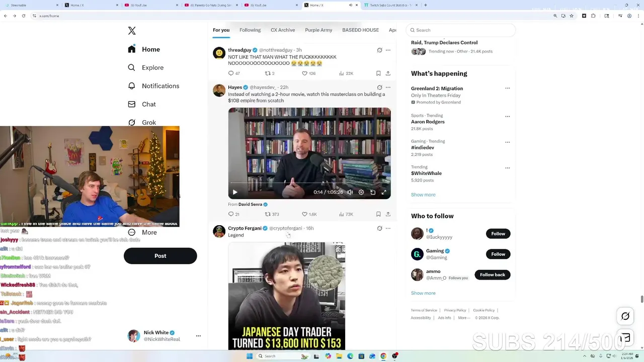
Task: Seek on the video progress bar
Action: (309, 183)
